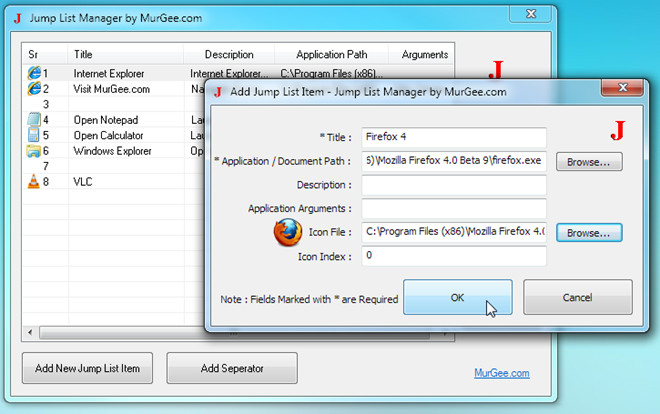The width and height of the screenshot is (660, 414).
Task: Click the Icon Index field showing 0
Action: (x=454, y=256)
